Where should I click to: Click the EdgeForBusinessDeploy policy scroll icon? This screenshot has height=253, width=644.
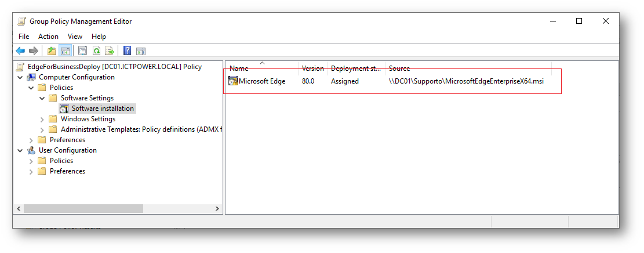pos(20,67)
